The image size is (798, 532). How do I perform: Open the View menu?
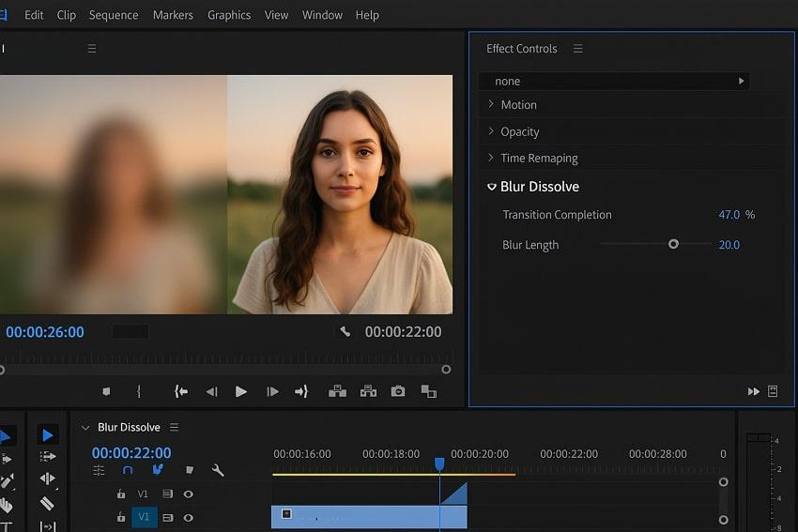pyautogui.click(x=276, y=15)
